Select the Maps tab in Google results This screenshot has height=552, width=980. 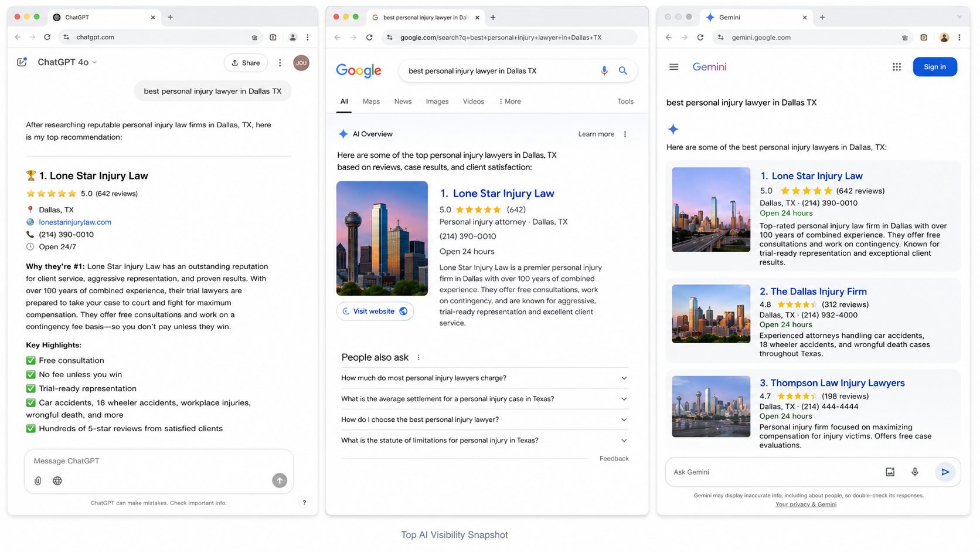click(371, 101)
